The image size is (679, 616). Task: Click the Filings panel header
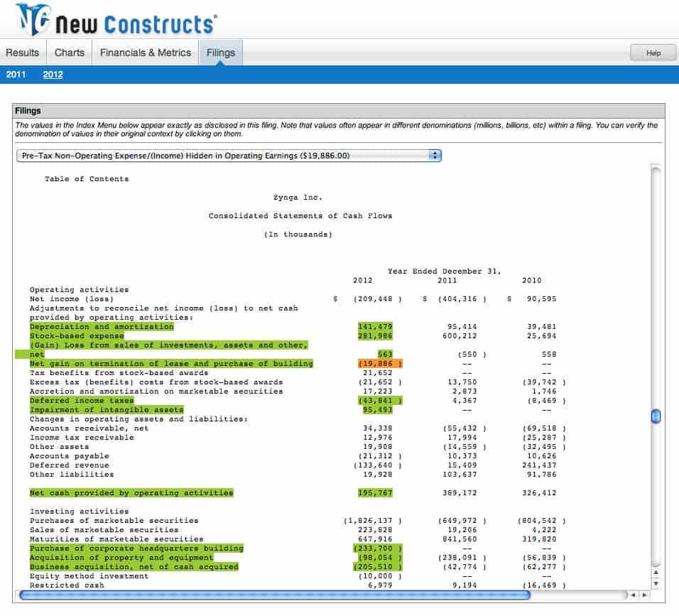(339, 110)
